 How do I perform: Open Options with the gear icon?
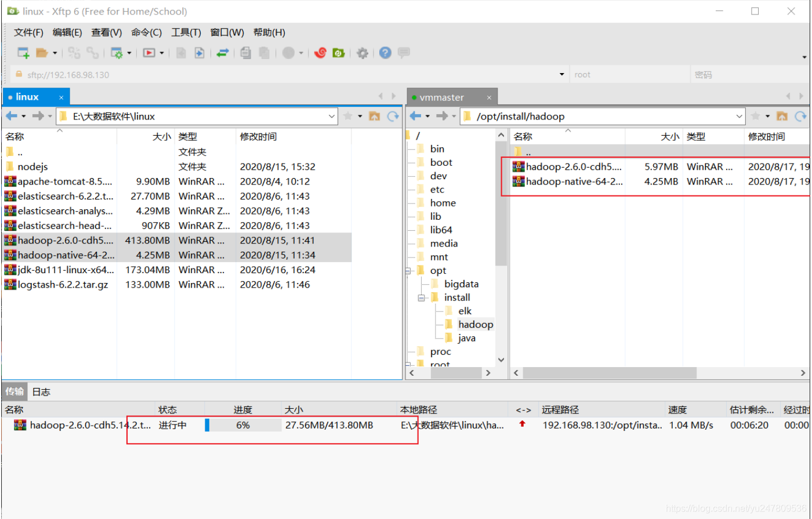[362, 53]
